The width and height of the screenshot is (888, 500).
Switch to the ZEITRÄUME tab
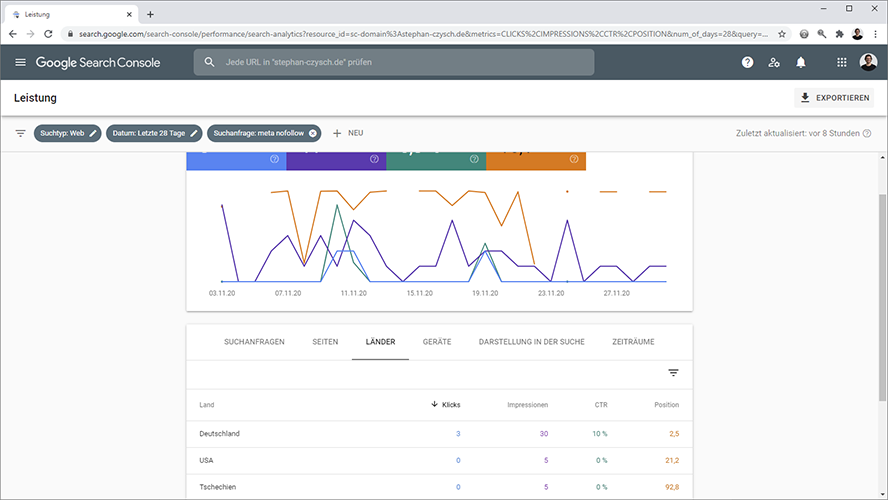coord(633,342)
